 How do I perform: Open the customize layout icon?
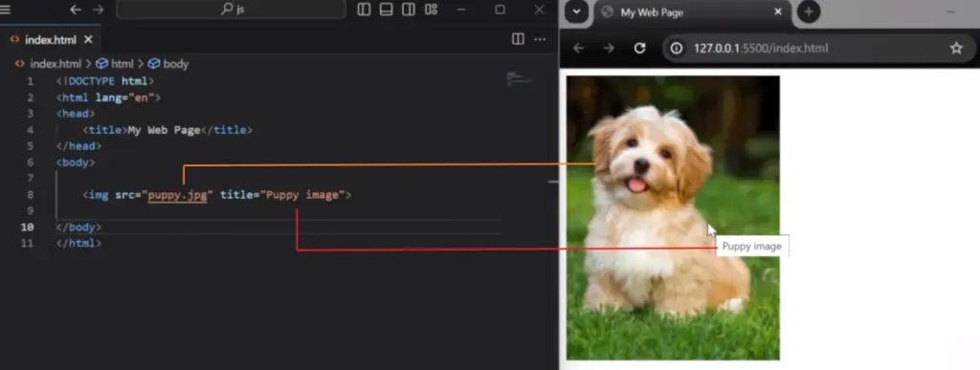coord(432,10)
